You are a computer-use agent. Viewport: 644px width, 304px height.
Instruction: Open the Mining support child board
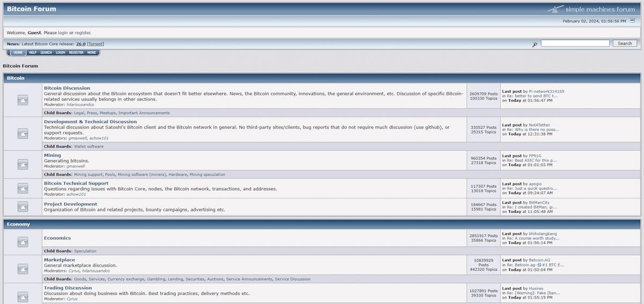(x=88, y=175)
